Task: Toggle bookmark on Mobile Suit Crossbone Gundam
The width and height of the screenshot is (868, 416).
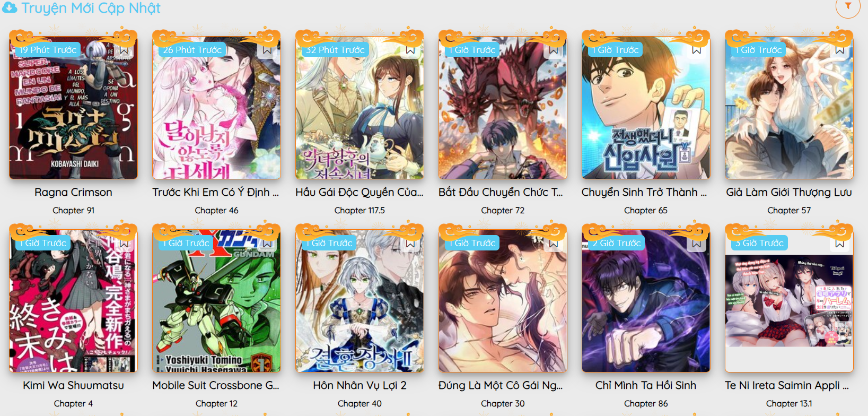Action: point(267,243)
